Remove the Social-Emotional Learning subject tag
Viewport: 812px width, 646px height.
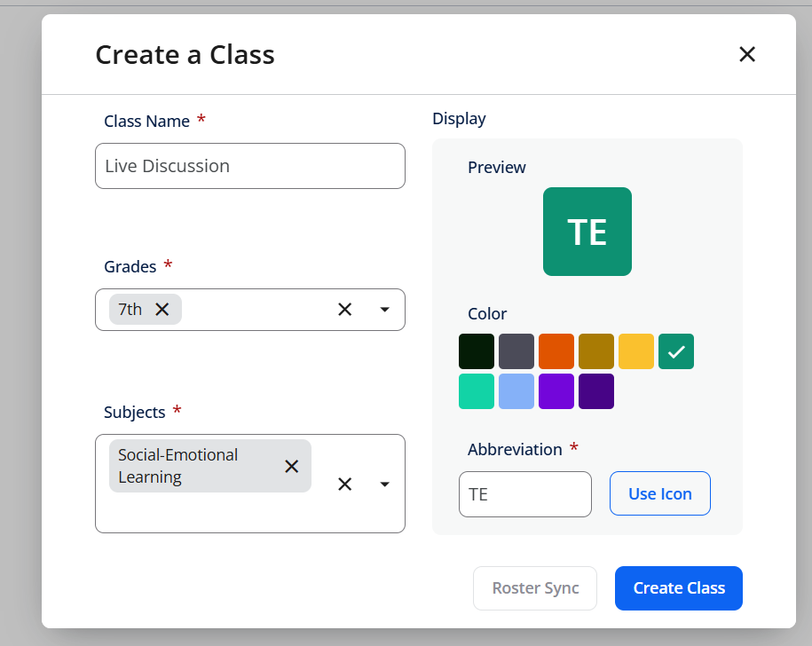(x=292, y=467)
